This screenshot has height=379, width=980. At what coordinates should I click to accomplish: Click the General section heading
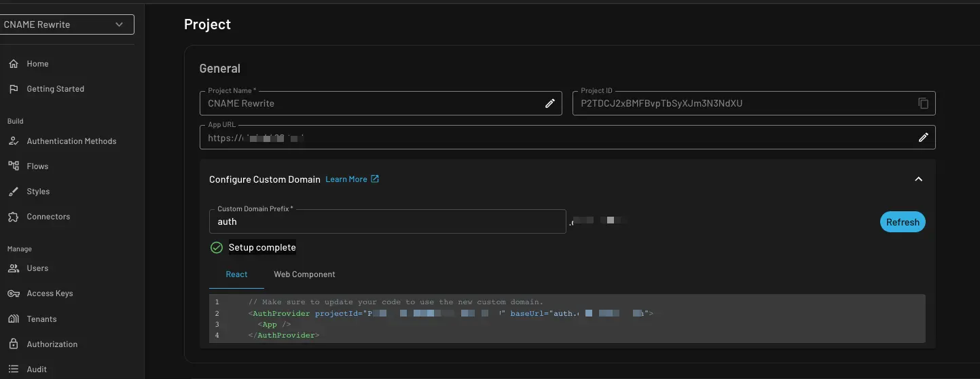tap(220, 69)
